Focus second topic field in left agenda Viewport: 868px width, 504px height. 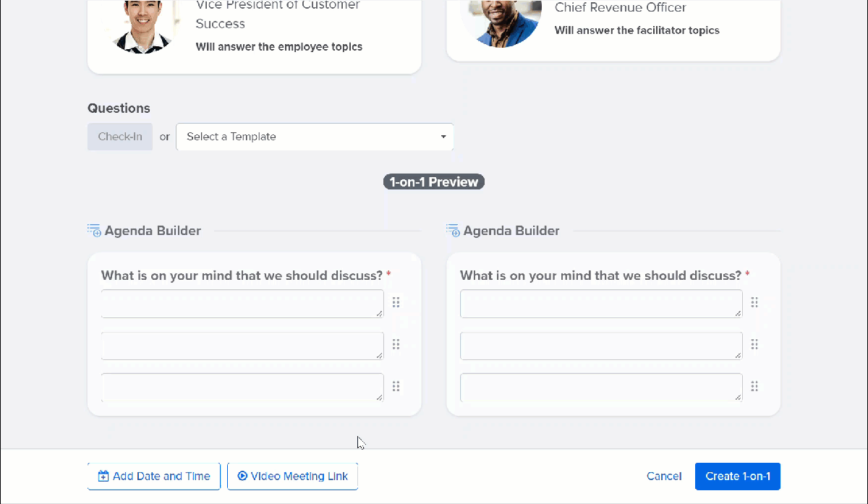242,346
